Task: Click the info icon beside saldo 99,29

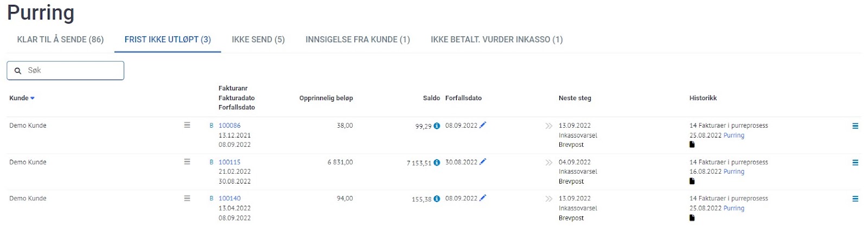Action: (x=437, y=126)
